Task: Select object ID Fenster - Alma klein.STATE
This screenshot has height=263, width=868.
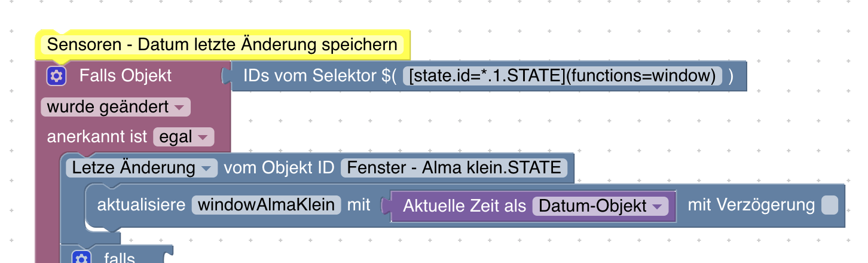Action: tap(454, 167)
